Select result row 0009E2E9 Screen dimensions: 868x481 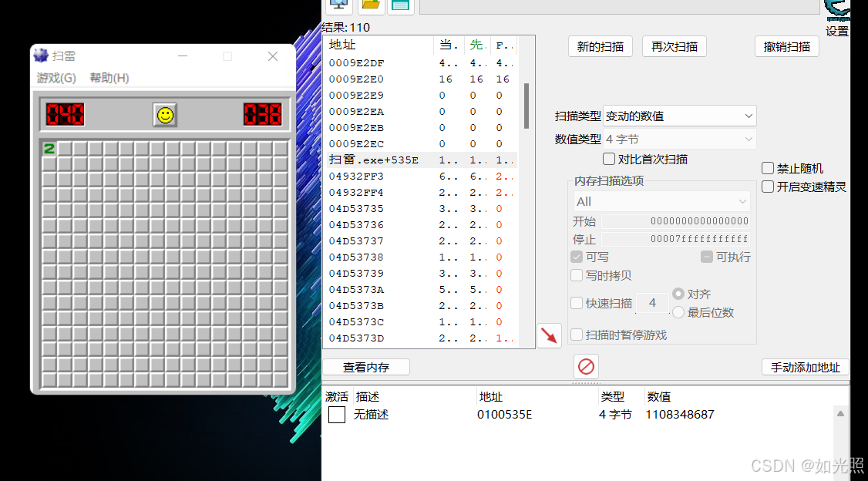422,96
